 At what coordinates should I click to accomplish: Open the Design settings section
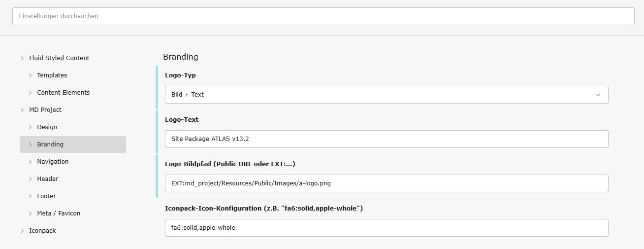47,127
